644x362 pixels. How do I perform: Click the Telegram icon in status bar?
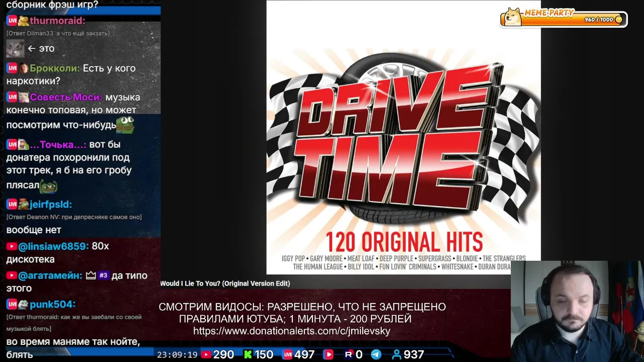click(376, 355)
